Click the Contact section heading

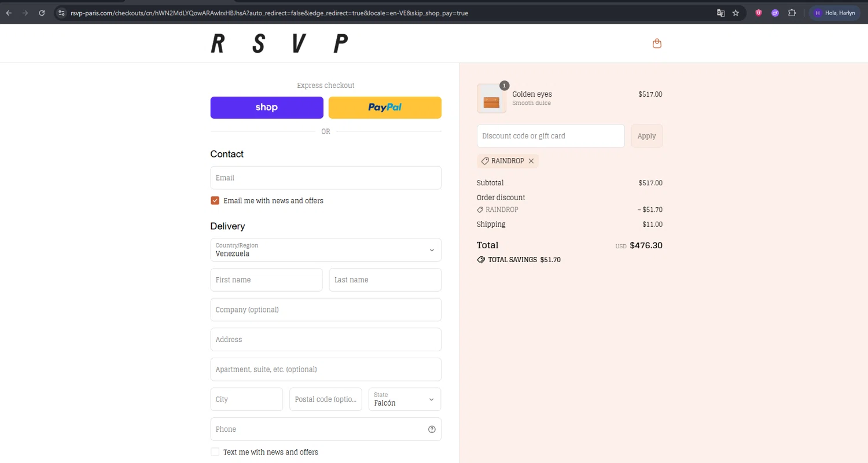coord(227,154)
